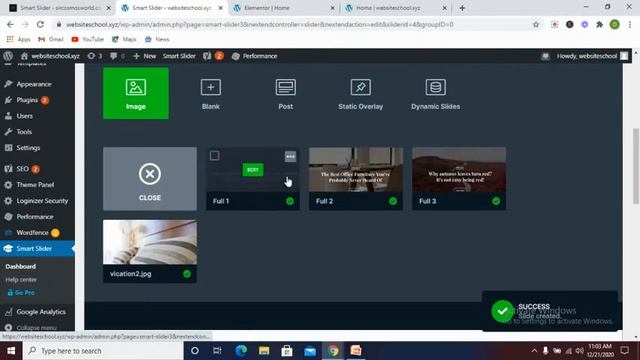This screenshot has height=360, width=640.
Task: Open the Apps bookmark shortcut
Action: 18,39
